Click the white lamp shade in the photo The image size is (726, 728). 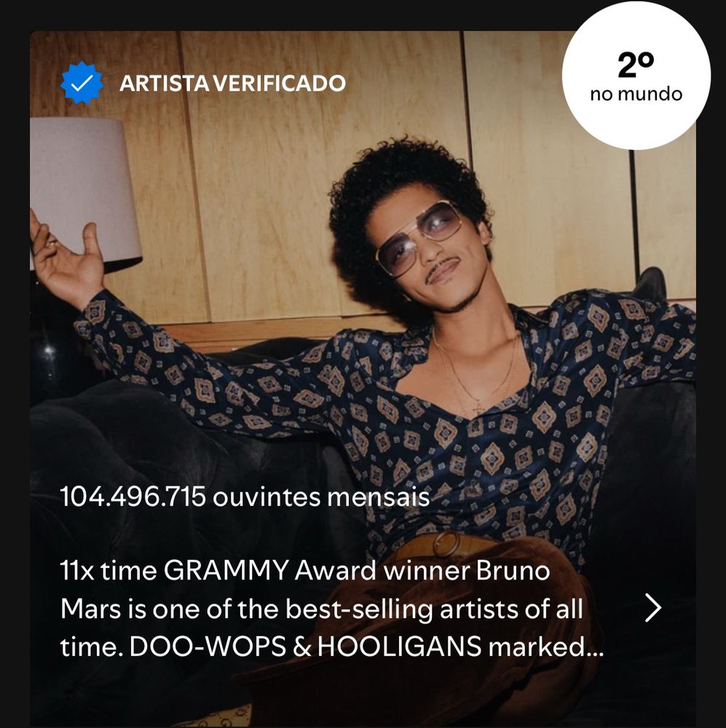coord(86,186)
